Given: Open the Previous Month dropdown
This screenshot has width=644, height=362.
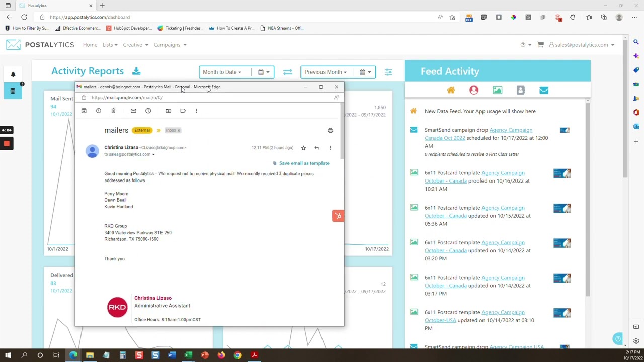Looking at the screenshot, I should click(325, 72).
